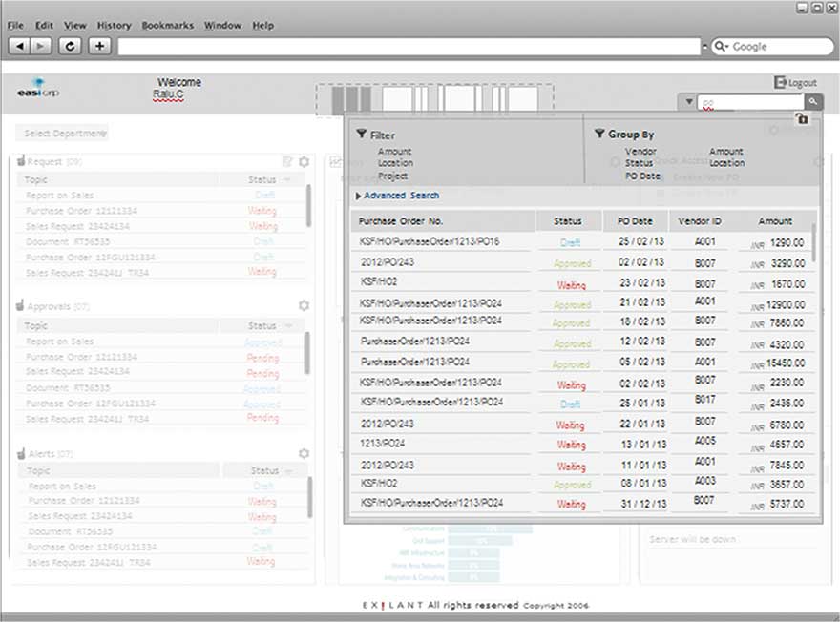Open settings gear of the Approvals panel
The height and width of the screenshot is (622, 840).
304,306
